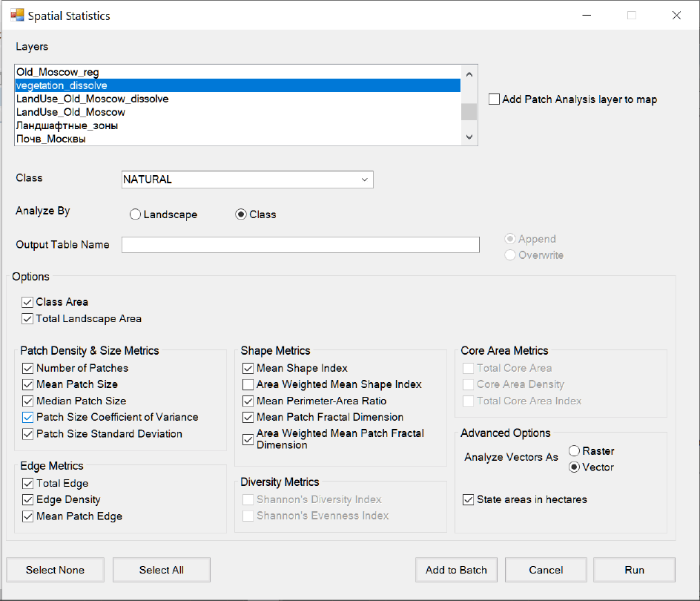Click the Select None button
Image resolution: width=700 pixels, height=601 pixels.
56,570
